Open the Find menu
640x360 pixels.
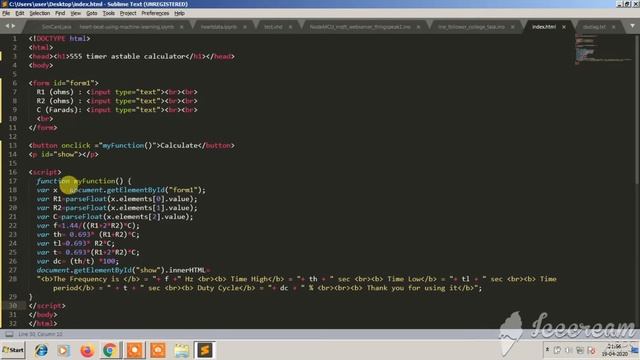pyautogui.click(x=60, y=13)
